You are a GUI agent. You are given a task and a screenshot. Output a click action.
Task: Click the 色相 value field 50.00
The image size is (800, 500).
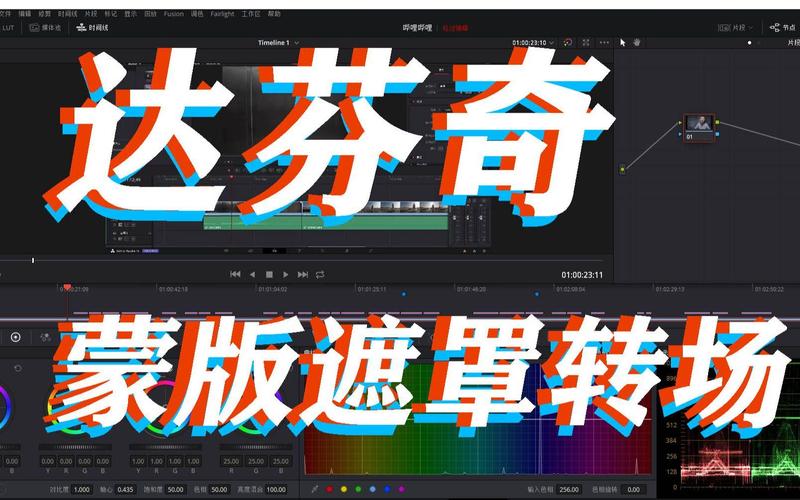(219, 489)
